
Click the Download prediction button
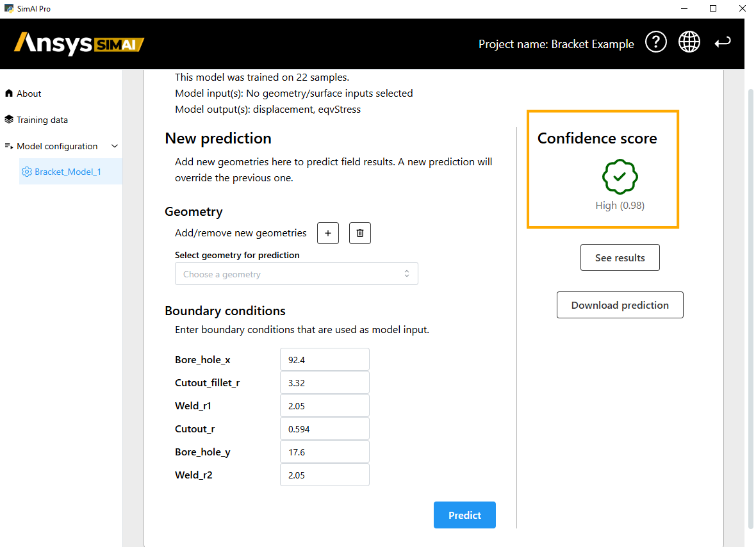tap(620, 305)
